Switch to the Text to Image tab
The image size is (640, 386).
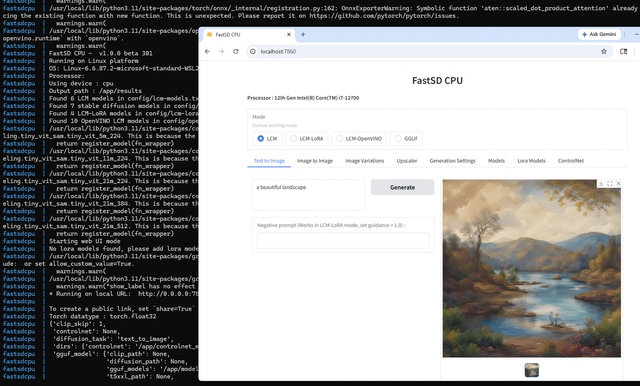[269, 161]
